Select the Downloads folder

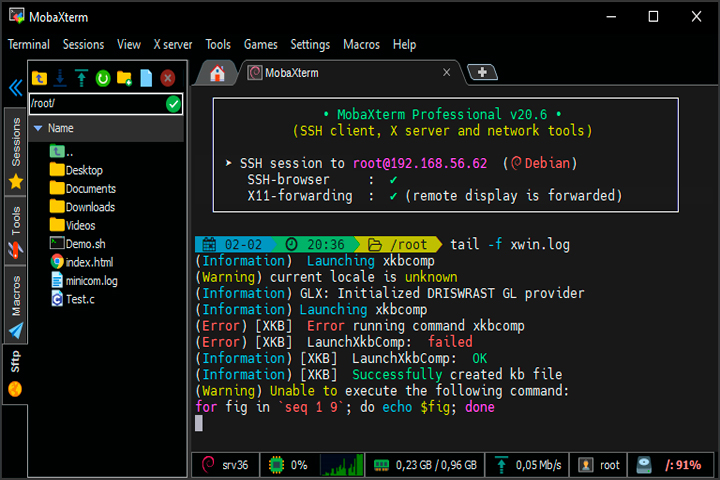[83, 207]
